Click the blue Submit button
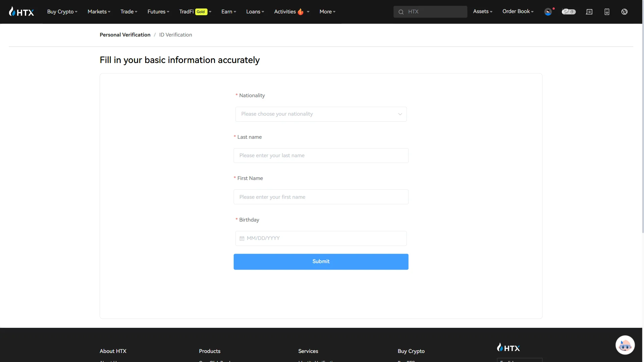 [x=321, y=261]
